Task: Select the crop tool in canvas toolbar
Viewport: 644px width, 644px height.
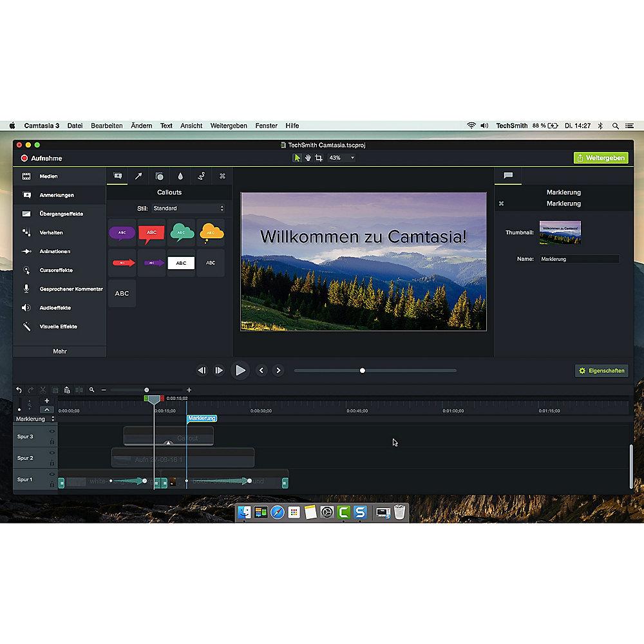Action: pos(318,158)
